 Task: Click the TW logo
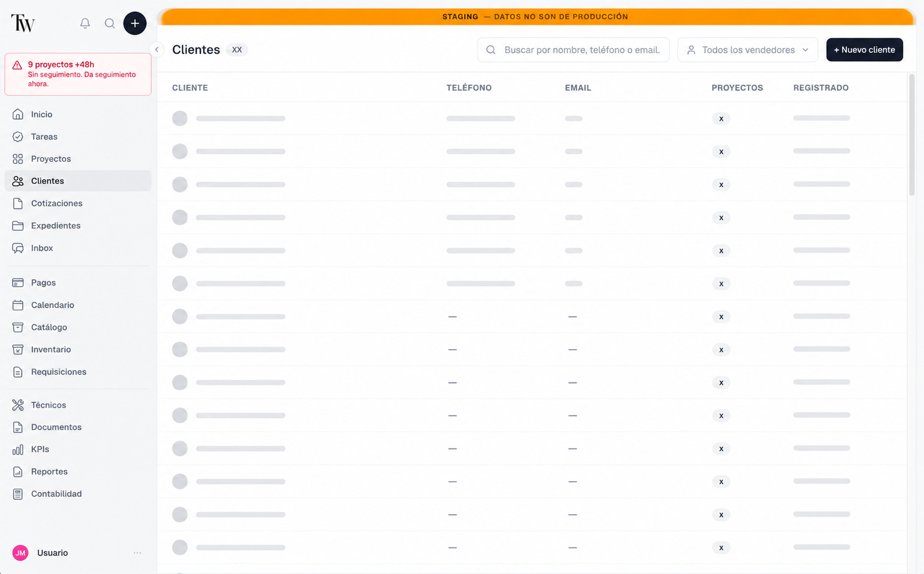point(23,23)
